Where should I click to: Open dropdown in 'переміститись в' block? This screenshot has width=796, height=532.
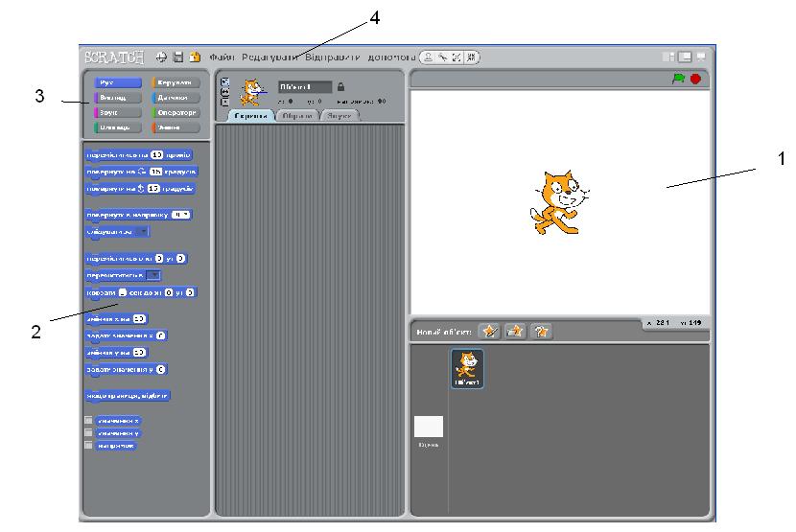point(153,275)
